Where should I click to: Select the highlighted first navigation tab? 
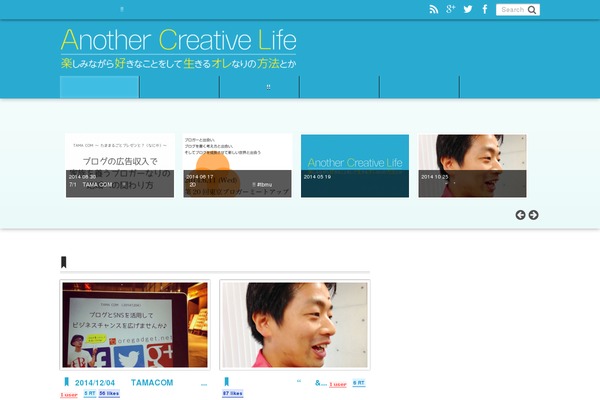(99, 87)
